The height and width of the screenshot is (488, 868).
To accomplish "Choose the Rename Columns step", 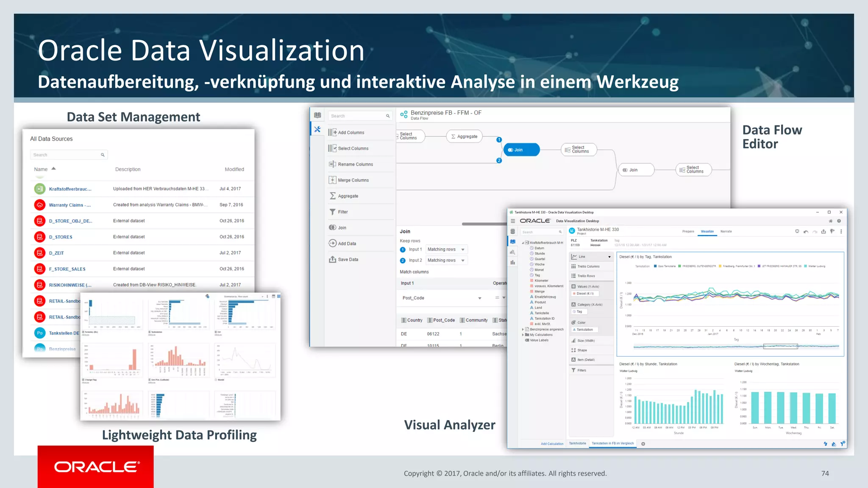I will click(x=360, y=164).
